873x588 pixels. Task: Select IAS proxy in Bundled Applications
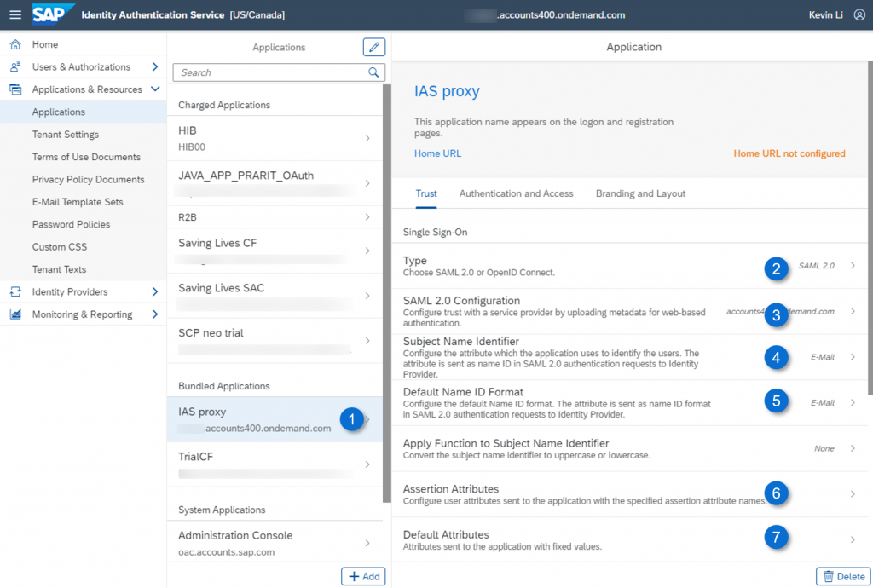[275, 419]
